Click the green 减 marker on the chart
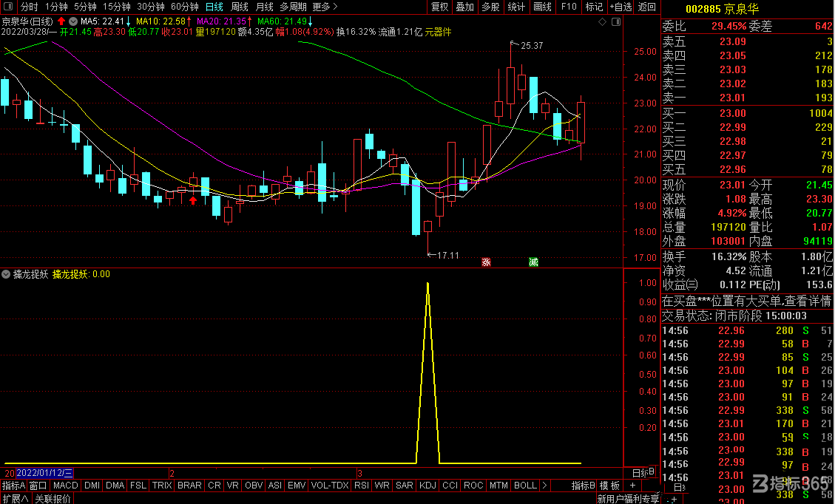The image size is (835, 504). tap(533, 262)
